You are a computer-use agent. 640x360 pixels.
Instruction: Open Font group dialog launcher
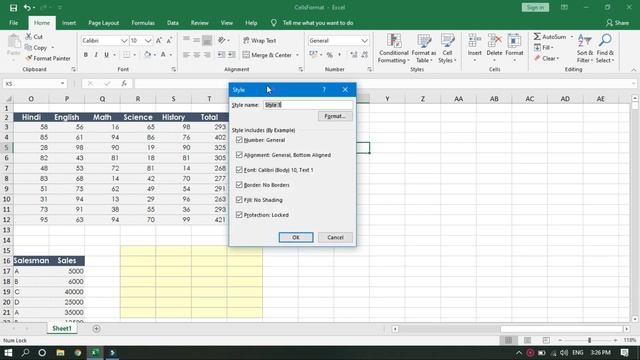pyautogui.click(x=173, y=70)
